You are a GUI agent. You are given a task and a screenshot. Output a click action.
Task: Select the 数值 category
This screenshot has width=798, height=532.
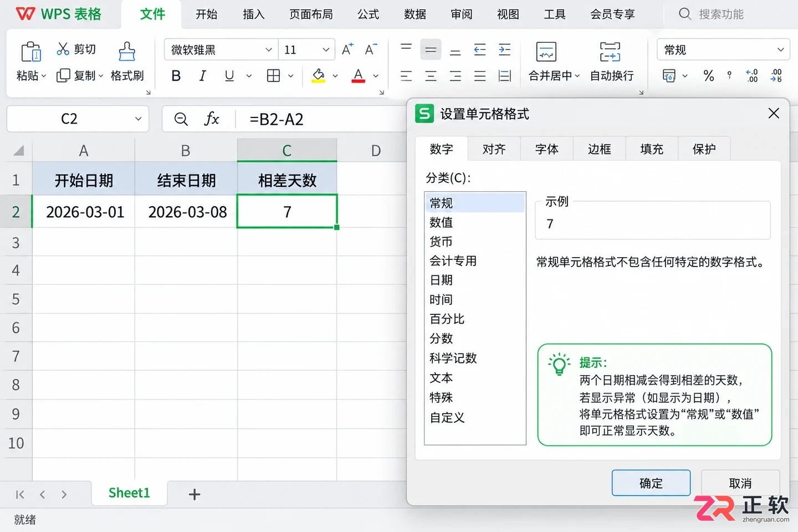[x=475, y=222]
